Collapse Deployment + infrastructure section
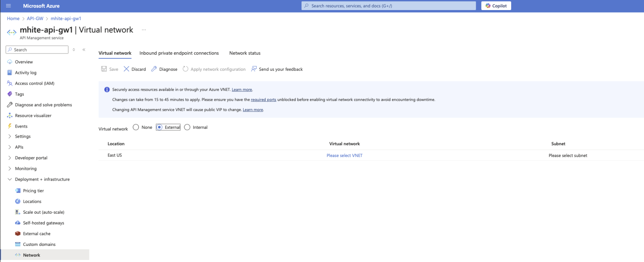 (10, 179)
